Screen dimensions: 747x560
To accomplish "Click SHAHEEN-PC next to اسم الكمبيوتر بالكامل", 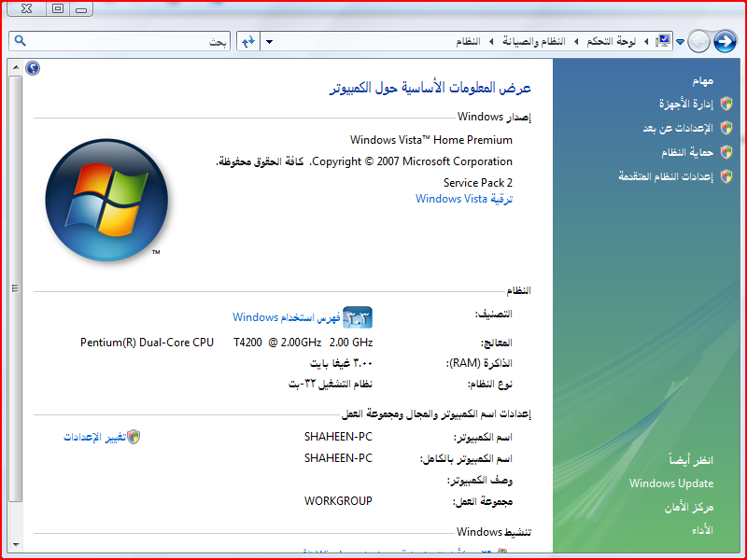I will click(x=338, y=458).
